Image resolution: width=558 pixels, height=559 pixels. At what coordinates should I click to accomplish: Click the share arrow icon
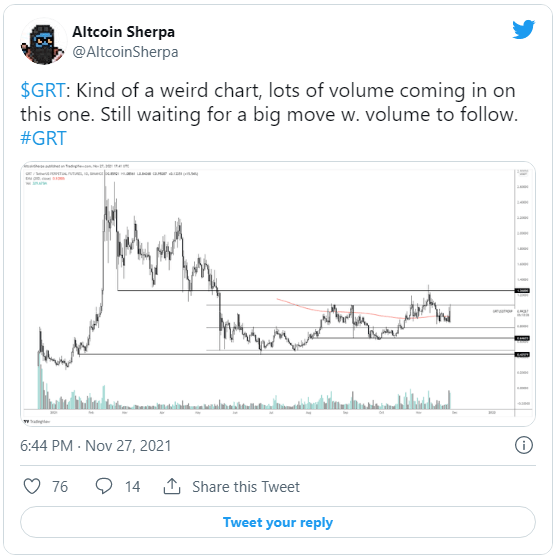pyautogui.click(x=172, y=486)
